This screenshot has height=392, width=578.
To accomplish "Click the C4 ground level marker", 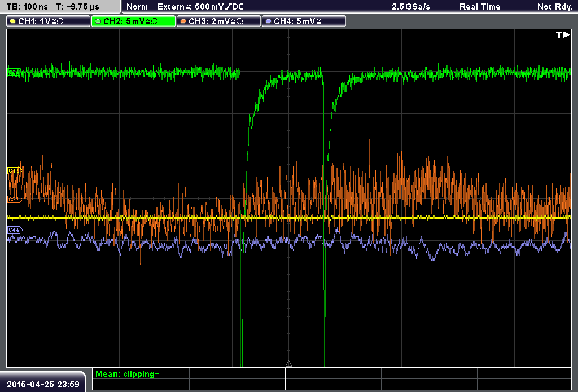I will pos(15,230).
